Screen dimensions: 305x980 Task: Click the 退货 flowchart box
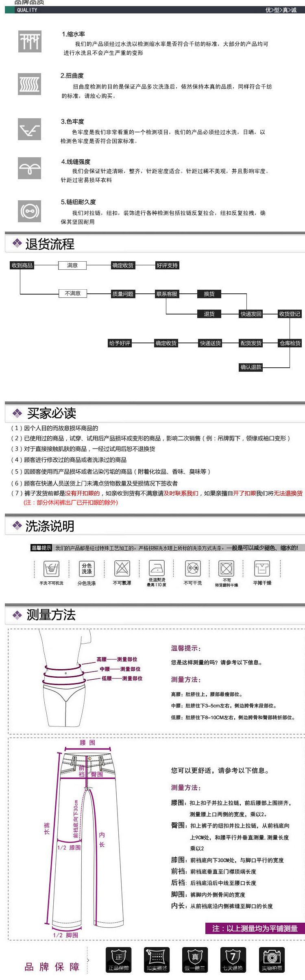click(209, 314)
